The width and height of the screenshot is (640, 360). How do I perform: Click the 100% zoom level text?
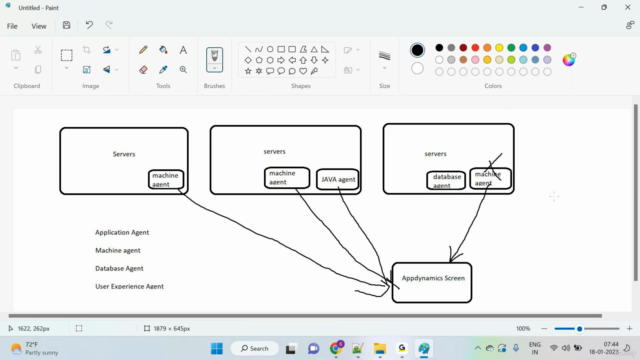point(523,329)
